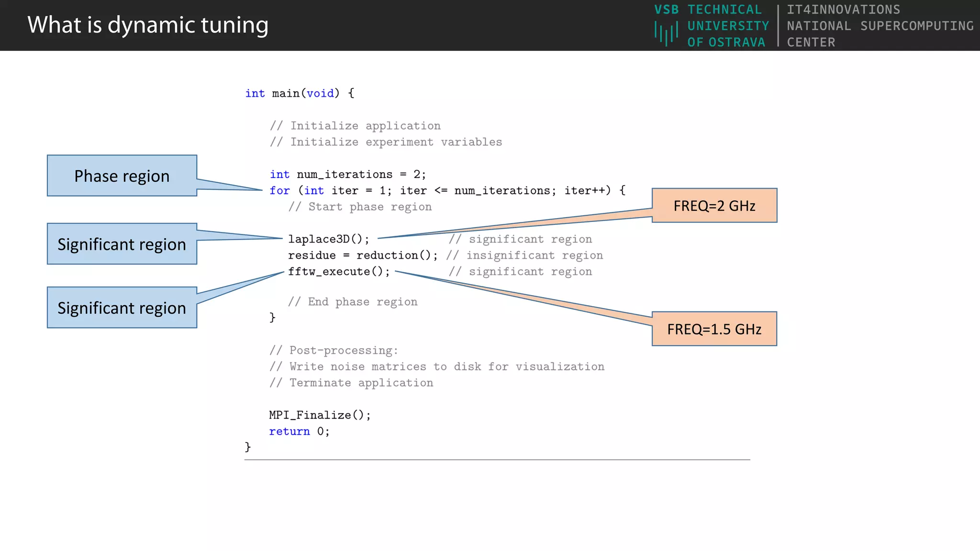
Task: Click the return 0 statement
Action: 299,431
